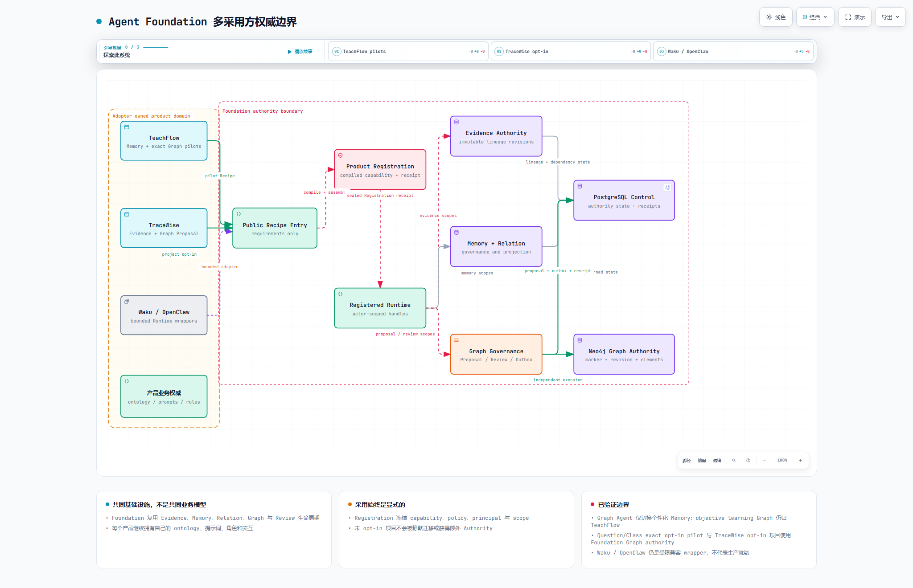Click the 03 number badge for Waku / OpenClaw
Screen dimensions: 913x588
pos(662,51)
